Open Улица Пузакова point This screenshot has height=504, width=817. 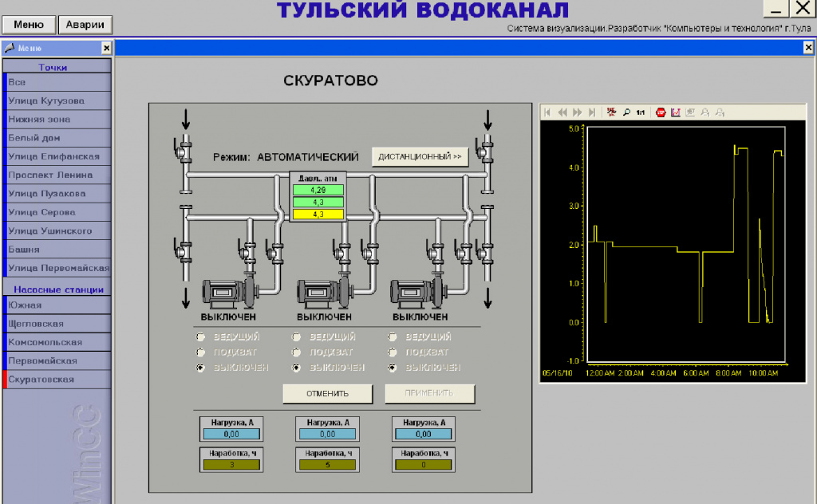tap(57, 194)
